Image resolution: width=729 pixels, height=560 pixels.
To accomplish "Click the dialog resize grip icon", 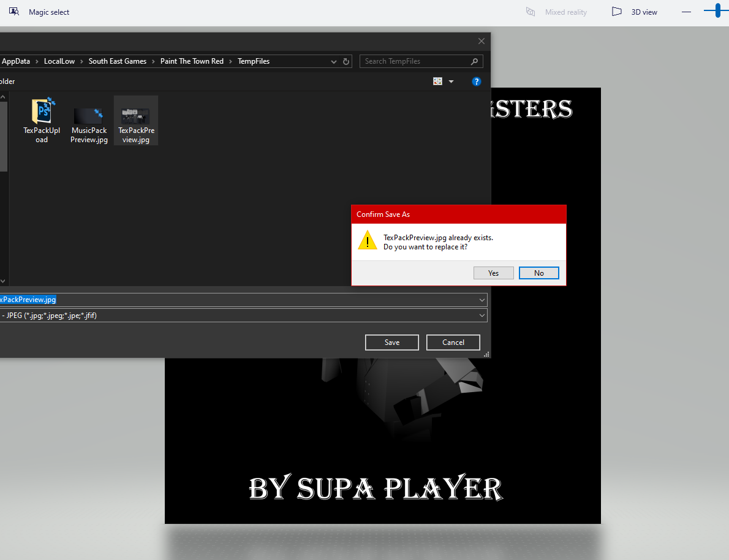I will point(486,354).
